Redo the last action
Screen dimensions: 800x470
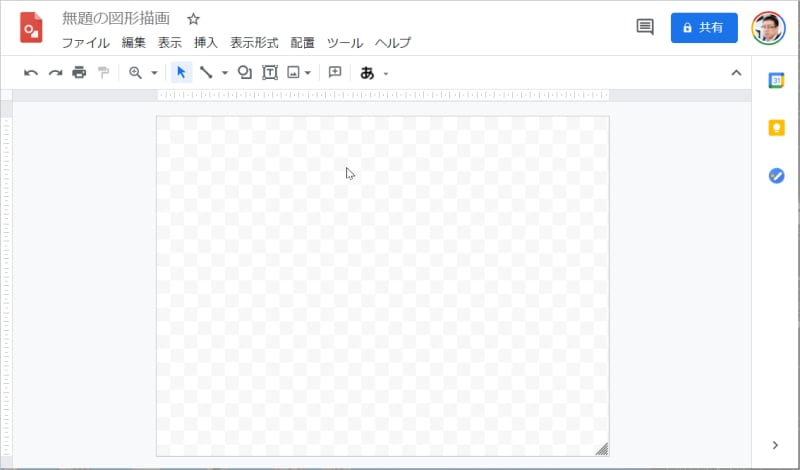coord(55,73)
